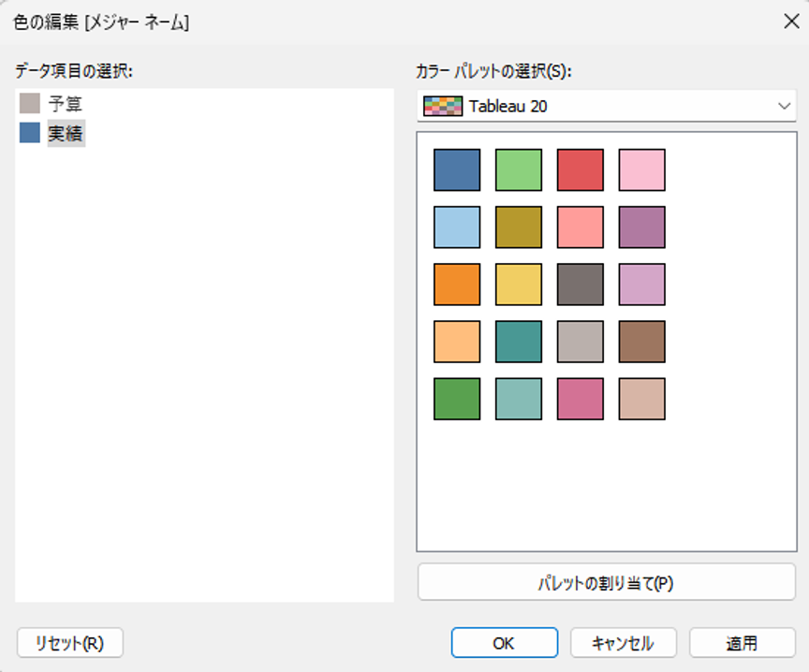Pick the orange color swatch

pyautogui.click(x=457, y=285)
